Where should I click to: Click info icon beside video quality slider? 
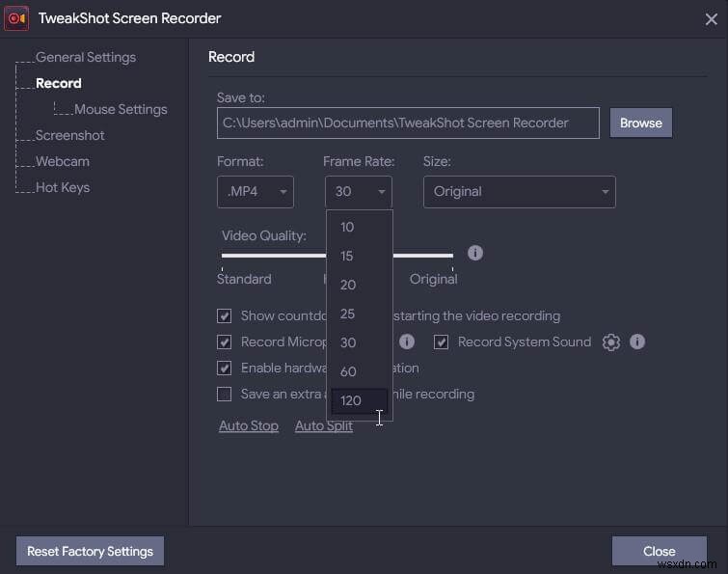pos(474,253)
